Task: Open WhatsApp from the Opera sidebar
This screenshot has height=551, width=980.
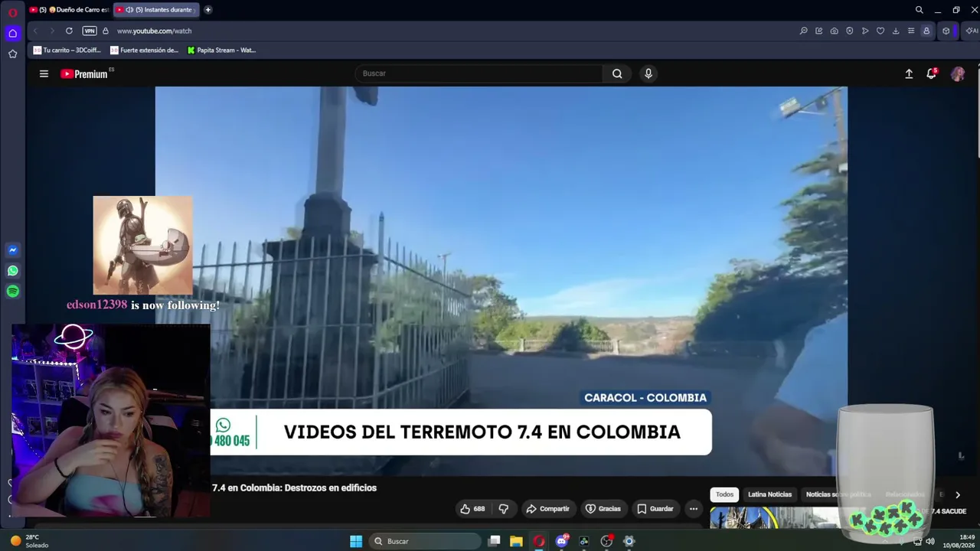Action: click(12, 271)
